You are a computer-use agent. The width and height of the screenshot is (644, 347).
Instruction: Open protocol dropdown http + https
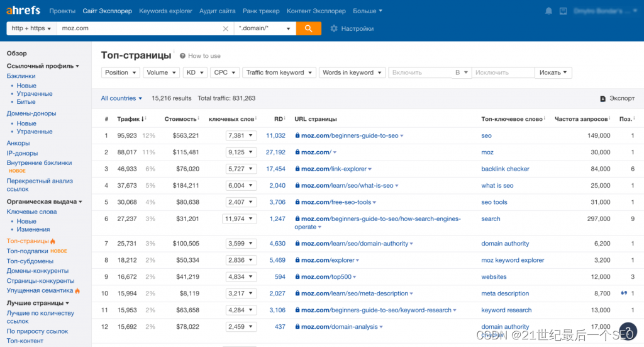point(31,28)
